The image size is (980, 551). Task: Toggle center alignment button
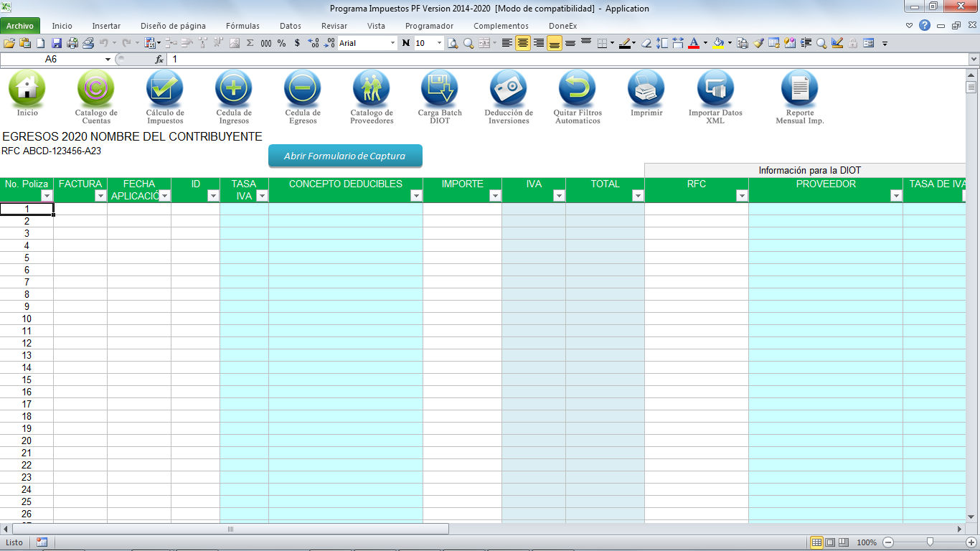point(523,43)
